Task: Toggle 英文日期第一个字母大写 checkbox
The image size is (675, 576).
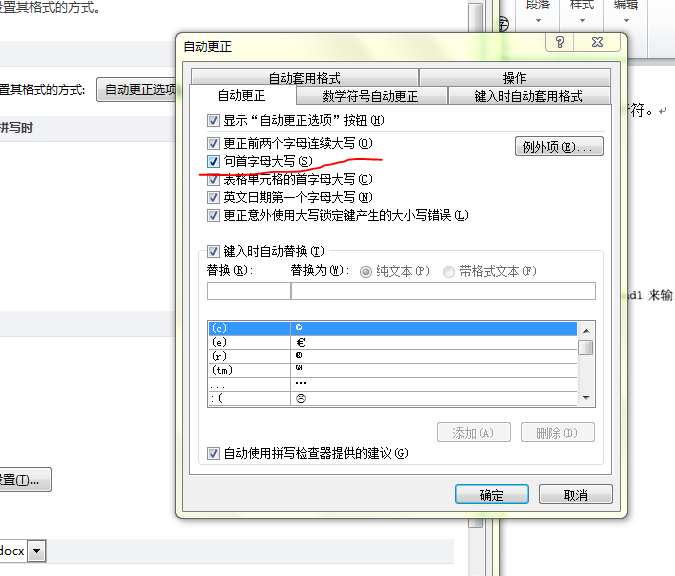Action: 213,197
